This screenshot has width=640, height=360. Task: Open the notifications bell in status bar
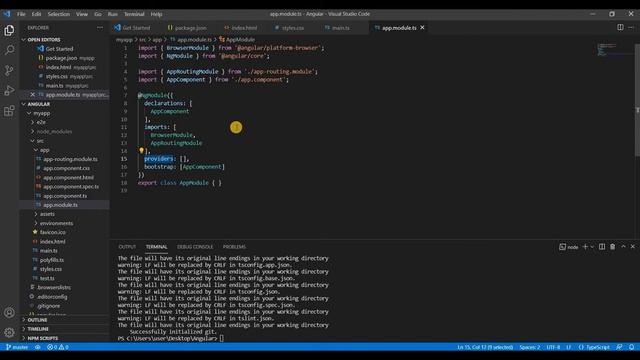[x=631, y=347]
